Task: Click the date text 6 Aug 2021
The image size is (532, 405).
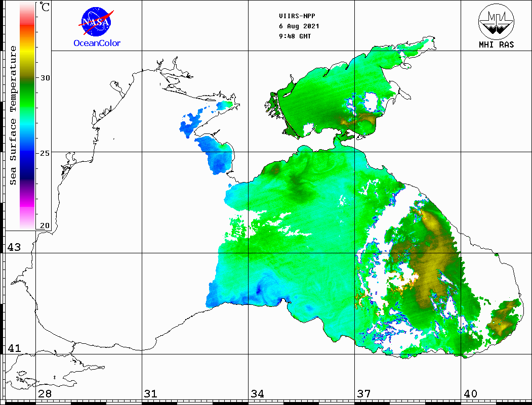Action: click(x=299, y=26)
